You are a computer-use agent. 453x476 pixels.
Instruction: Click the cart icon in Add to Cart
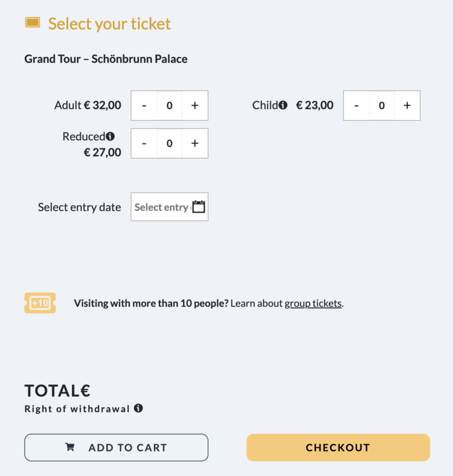pyautogui.click(x=69, y=447)
